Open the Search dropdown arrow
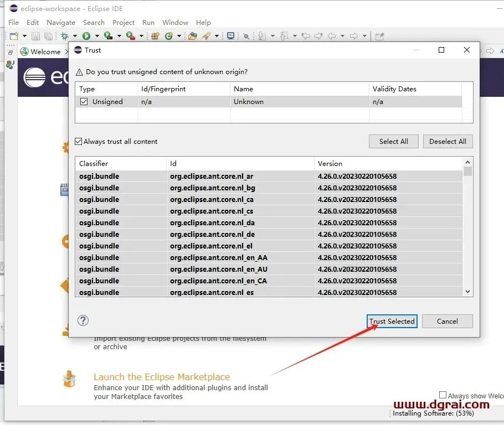Screen dimensions: 504x425 click(217, 36)
